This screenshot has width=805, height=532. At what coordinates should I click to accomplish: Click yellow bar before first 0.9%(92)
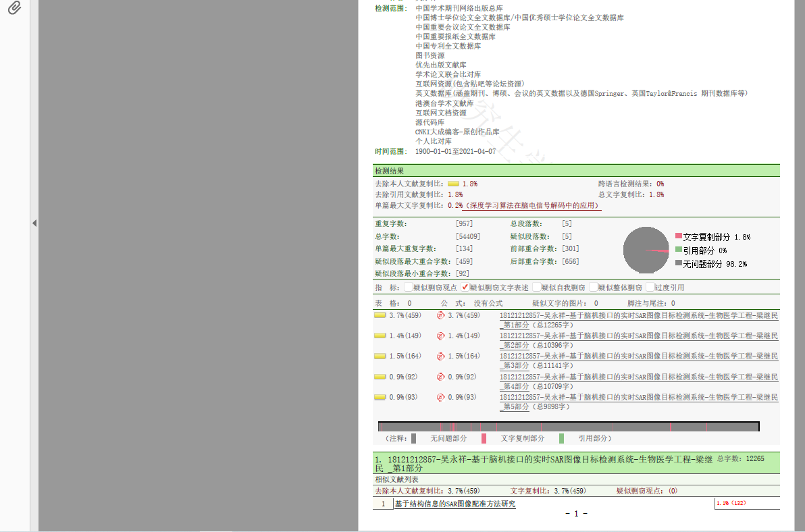coord(380,377)
